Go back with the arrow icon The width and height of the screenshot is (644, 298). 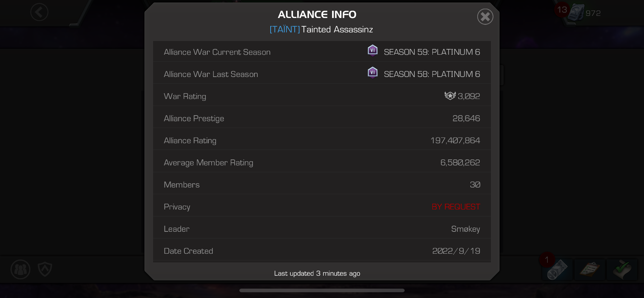tap(39, 12)
